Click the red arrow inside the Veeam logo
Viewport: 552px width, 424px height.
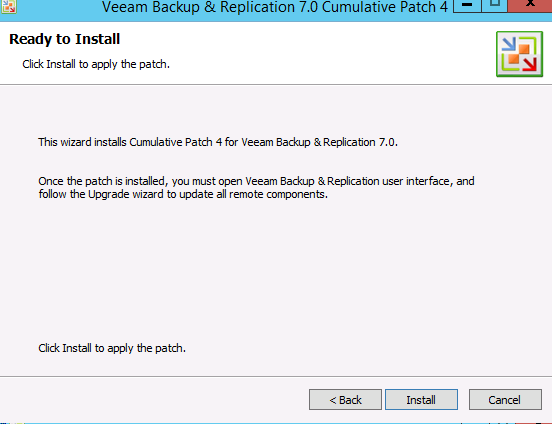(529, 64)
